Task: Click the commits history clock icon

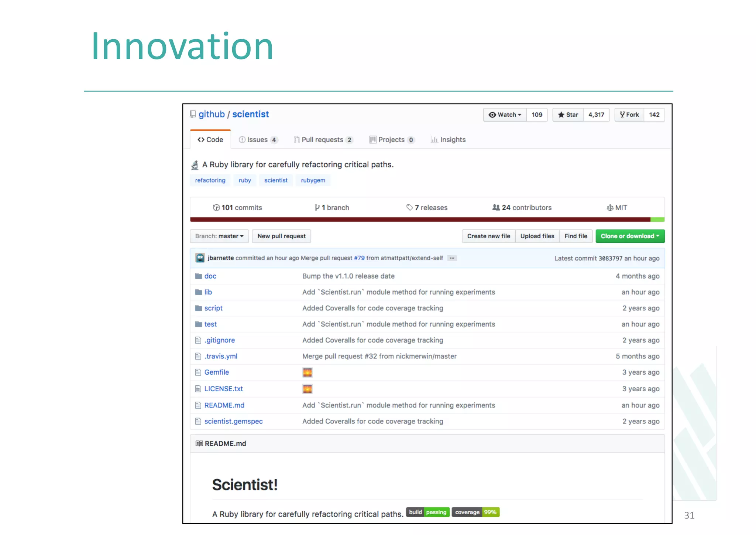Action: click(216, 208)
